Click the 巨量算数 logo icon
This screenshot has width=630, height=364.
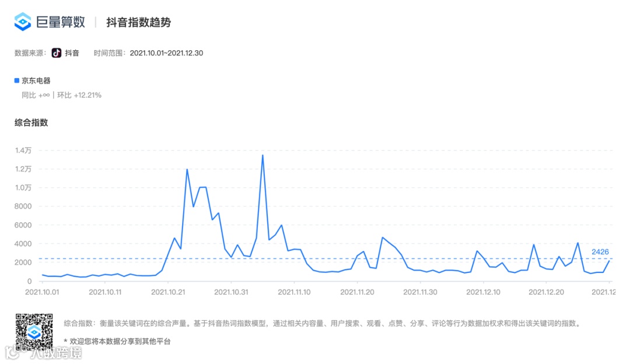pos(23,22)
